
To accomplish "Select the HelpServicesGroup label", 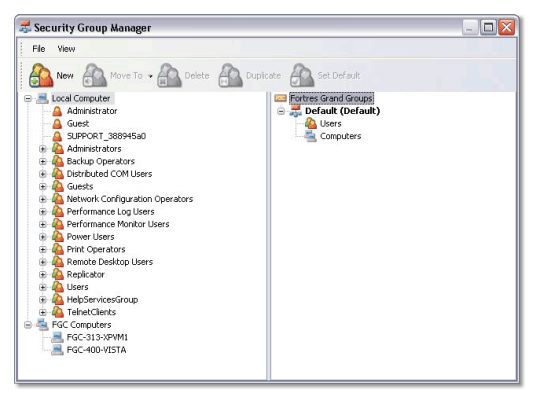I will [102, 300].
